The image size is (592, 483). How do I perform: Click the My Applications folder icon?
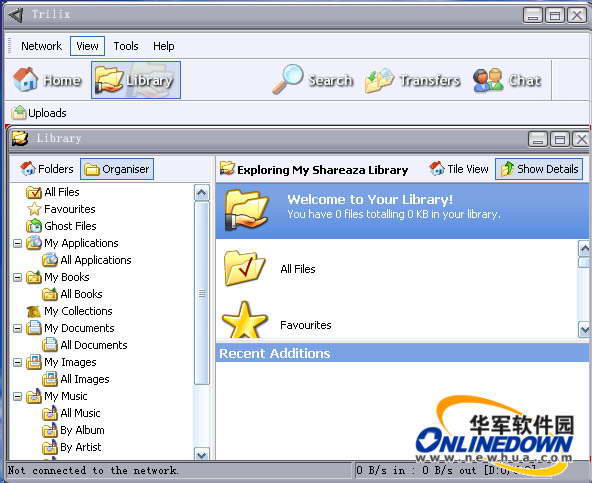click(x=34, y=243)
